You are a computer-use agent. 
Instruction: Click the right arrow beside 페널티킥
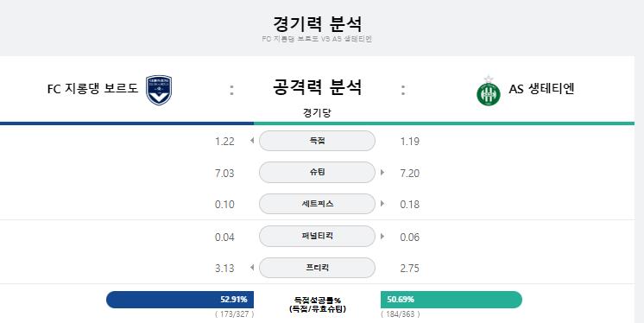(382, 237)
